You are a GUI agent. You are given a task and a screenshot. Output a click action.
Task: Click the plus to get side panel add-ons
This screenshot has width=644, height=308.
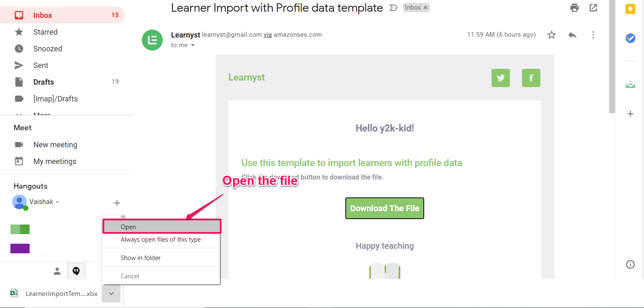(x=630, y=114)
